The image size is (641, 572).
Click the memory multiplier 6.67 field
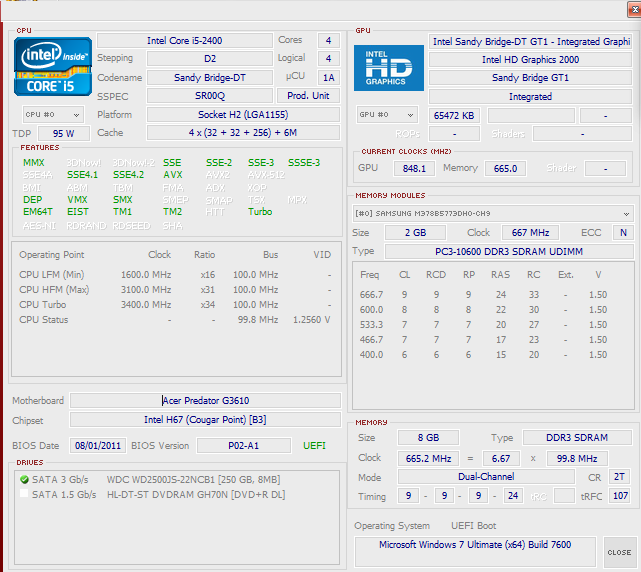pyautogui.click(x=501, y=458)
